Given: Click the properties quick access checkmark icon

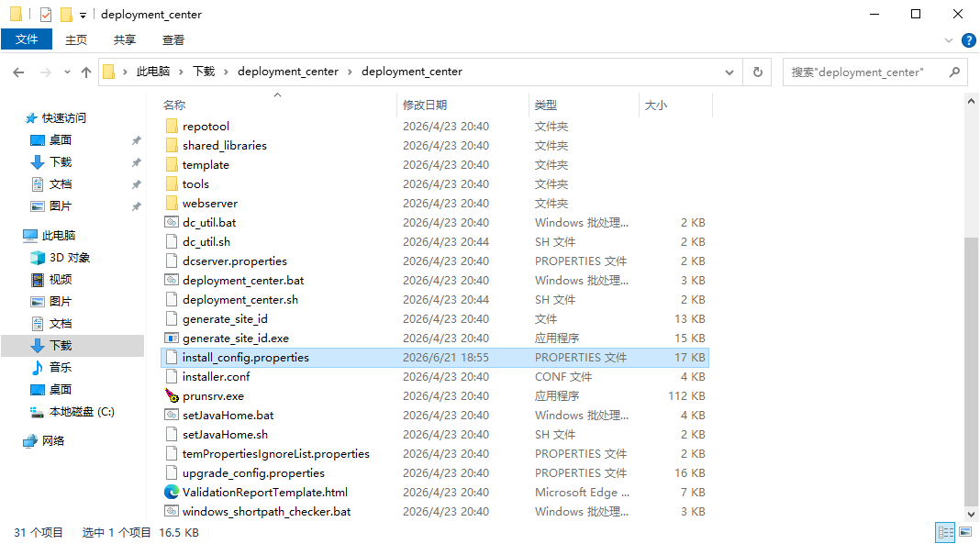Looking at the screenshot, I should coord(46,14).
